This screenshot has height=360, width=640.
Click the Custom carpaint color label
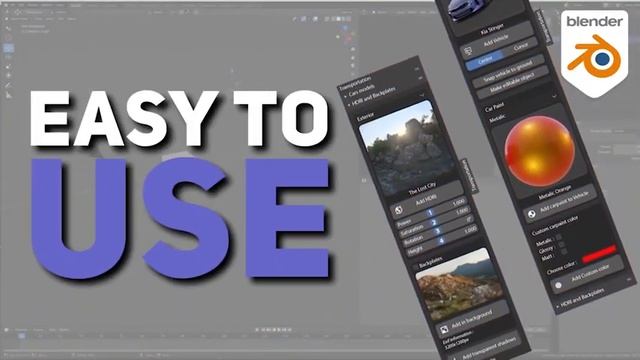pyautogui.click(x=555, y=225)
